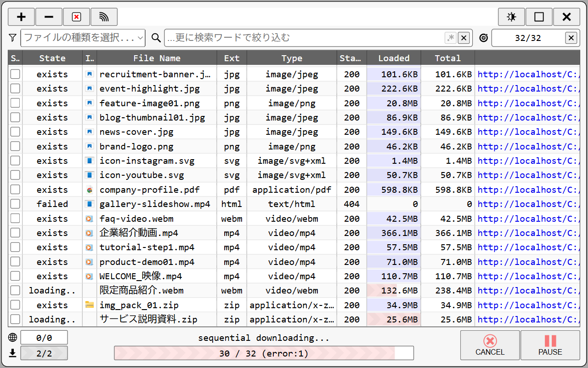Viewport: 588px width, 368px height.
Task: Click the 30 / 32 download progress bar
Action: pyautogui.click(x=264, y=353)
